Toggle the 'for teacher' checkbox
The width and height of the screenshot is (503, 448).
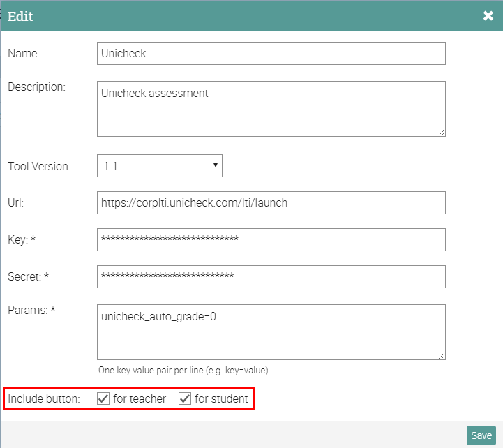[x=103, y=398]
